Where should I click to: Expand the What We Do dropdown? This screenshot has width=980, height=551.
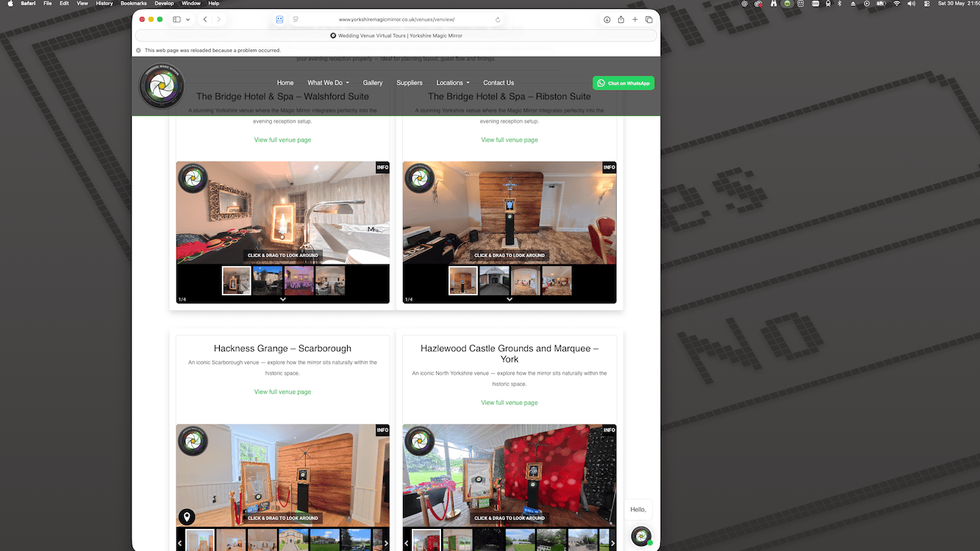point(328,83)
